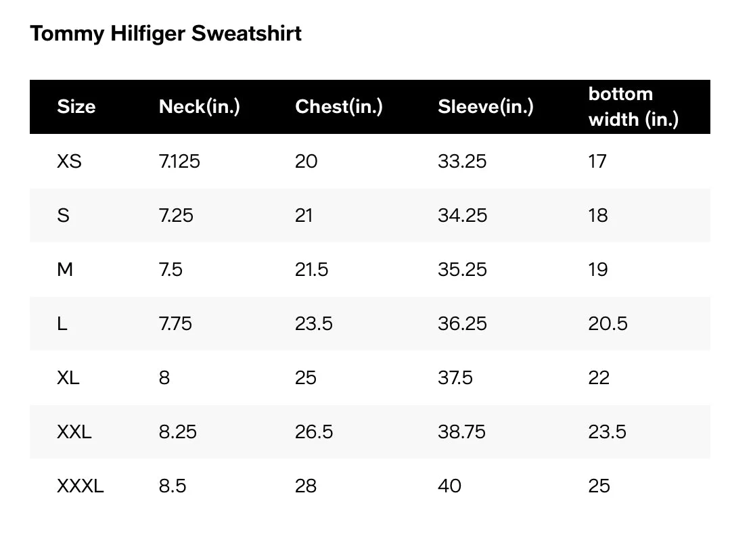Image resolution: width=730 pixels, height=560 pixels.
Task: Select the bottom width (in.) header
Action: point(634,107)
